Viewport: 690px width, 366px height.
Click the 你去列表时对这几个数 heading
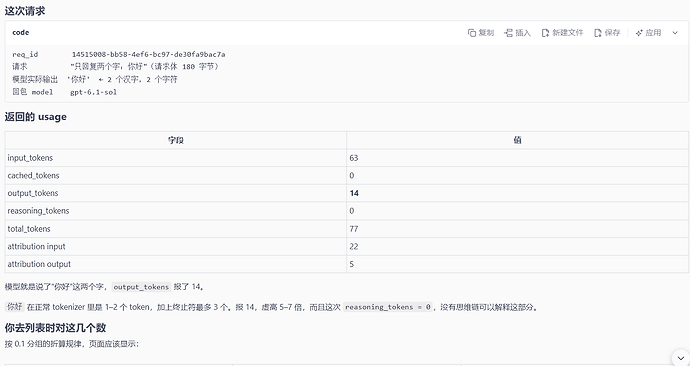point(55,328)
